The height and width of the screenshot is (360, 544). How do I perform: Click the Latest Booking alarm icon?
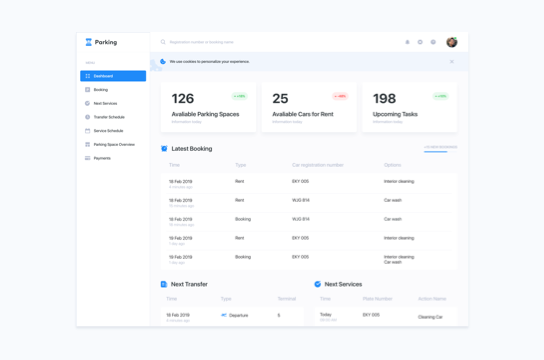164,148
